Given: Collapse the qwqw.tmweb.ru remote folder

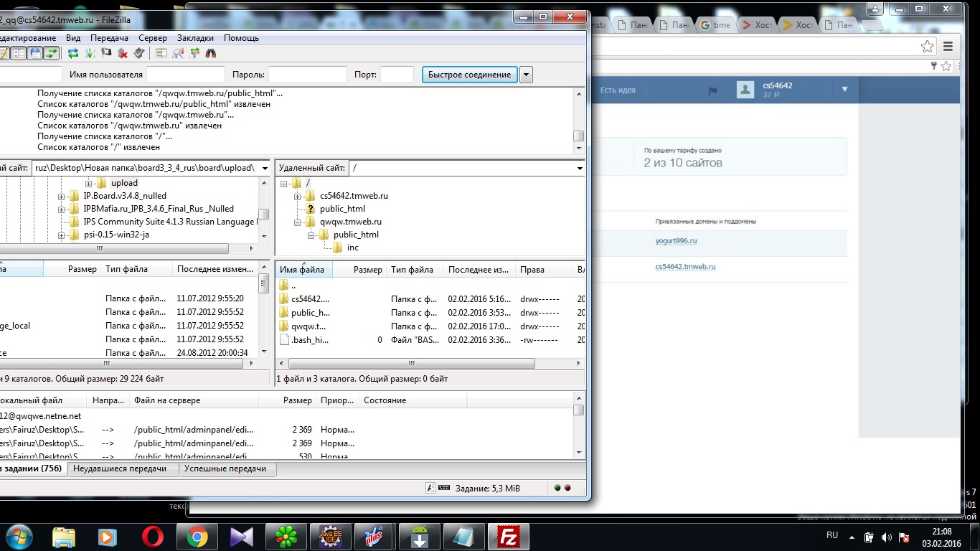Looking at the screenshot, I should click(298, 222).
